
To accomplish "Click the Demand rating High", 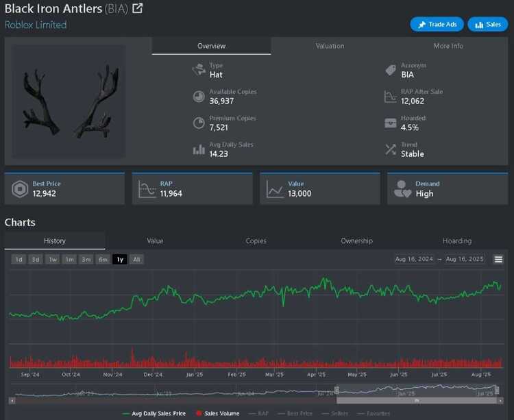I will click(424, 194).
